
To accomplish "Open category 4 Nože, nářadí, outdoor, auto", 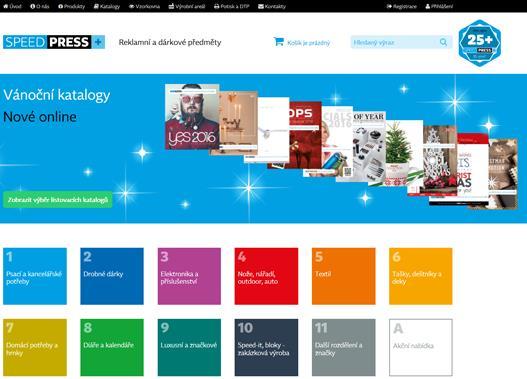I will pos(266,276).
